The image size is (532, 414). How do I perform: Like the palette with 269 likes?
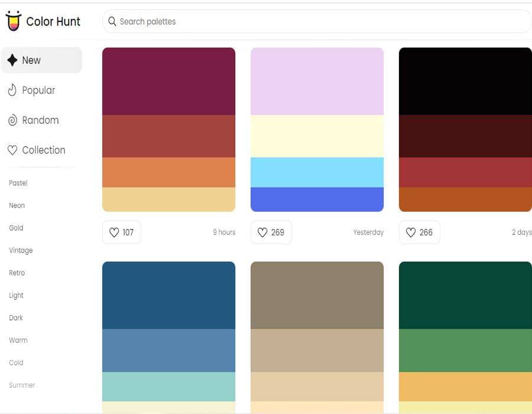coord(271,232)
